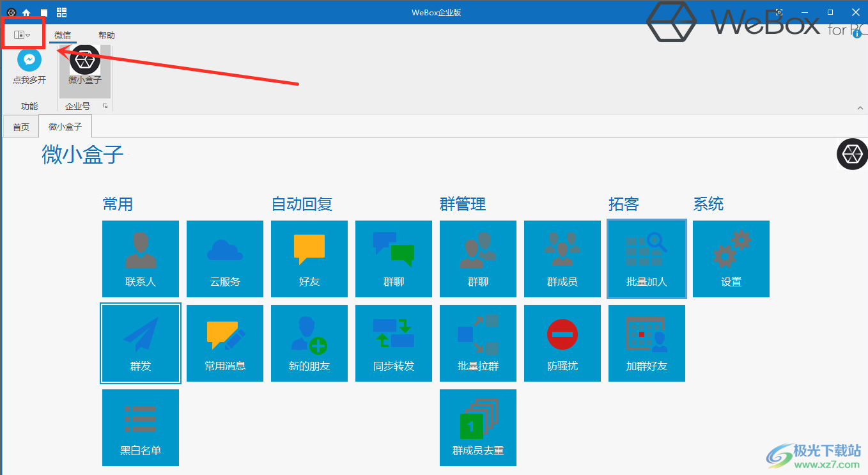
Task: Open the 云服务 cloud service tile
Action: tap(225, 259)
